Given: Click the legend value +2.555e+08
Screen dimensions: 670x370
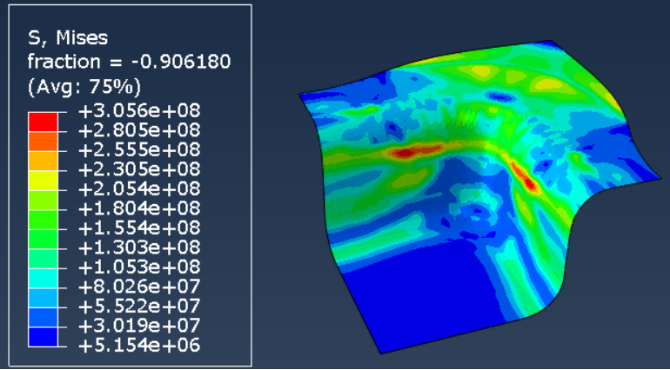Looking at the screenshot, I should pyautogui.click(x=139, y=150).
